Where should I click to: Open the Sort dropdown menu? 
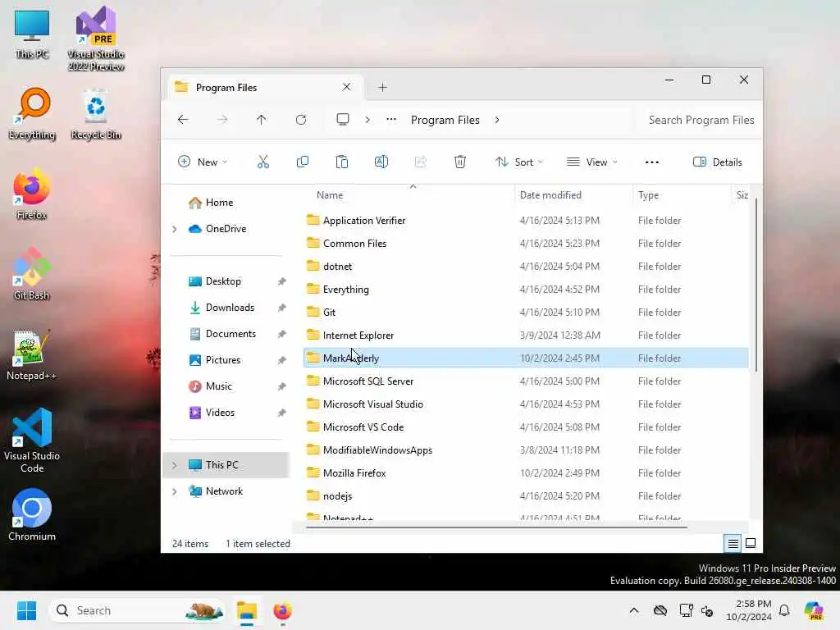519,162
